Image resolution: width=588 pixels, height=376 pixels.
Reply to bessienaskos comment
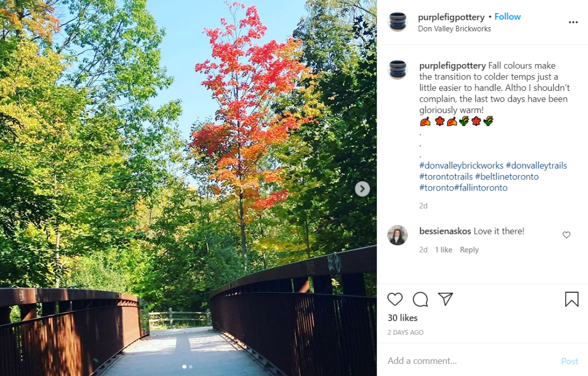point(469,250)
